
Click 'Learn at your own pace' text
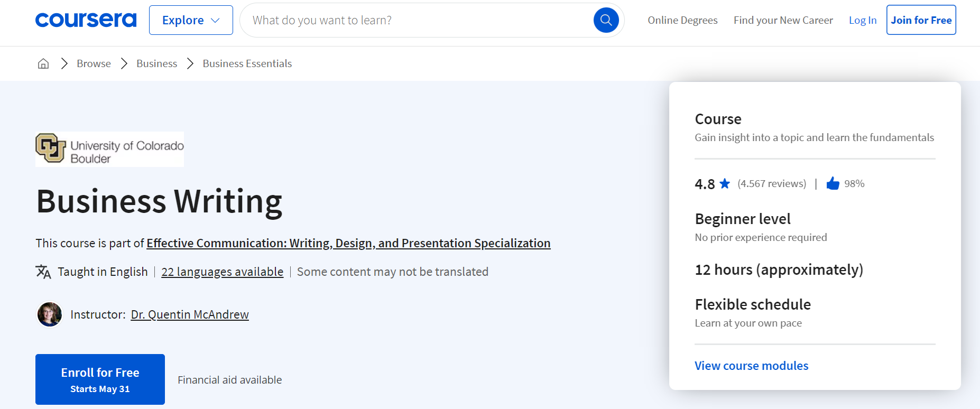point(748,323)
